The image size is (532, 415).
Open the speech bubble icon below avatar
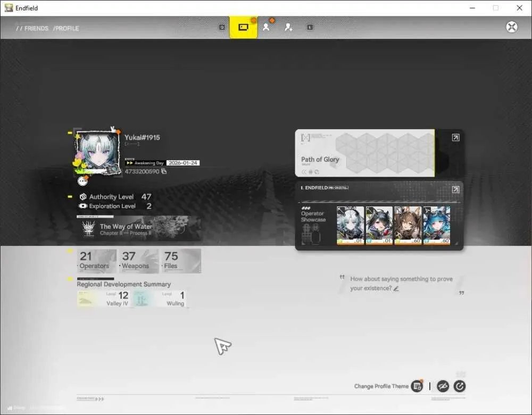pos(82,181)
